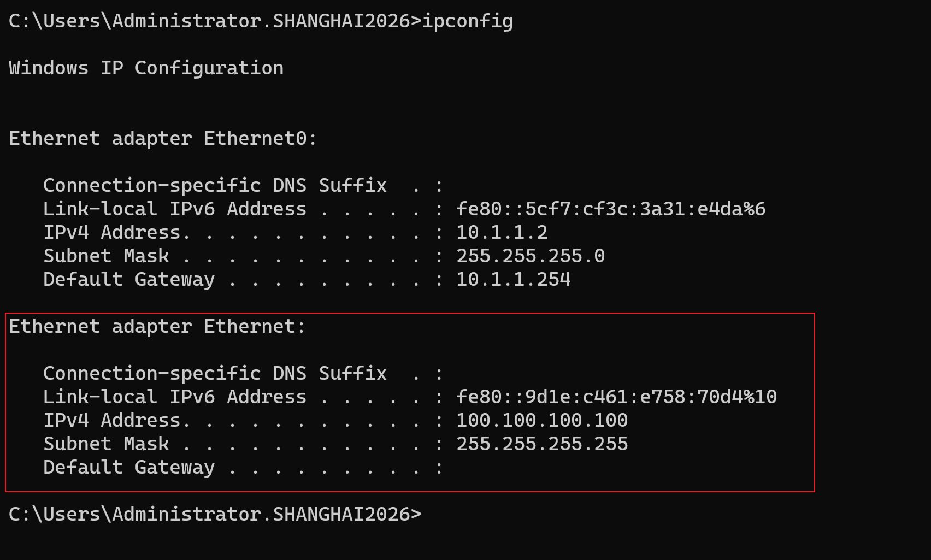
Task: Click the empty Default Gateway line of Ethernet
Action: point(243,467)
